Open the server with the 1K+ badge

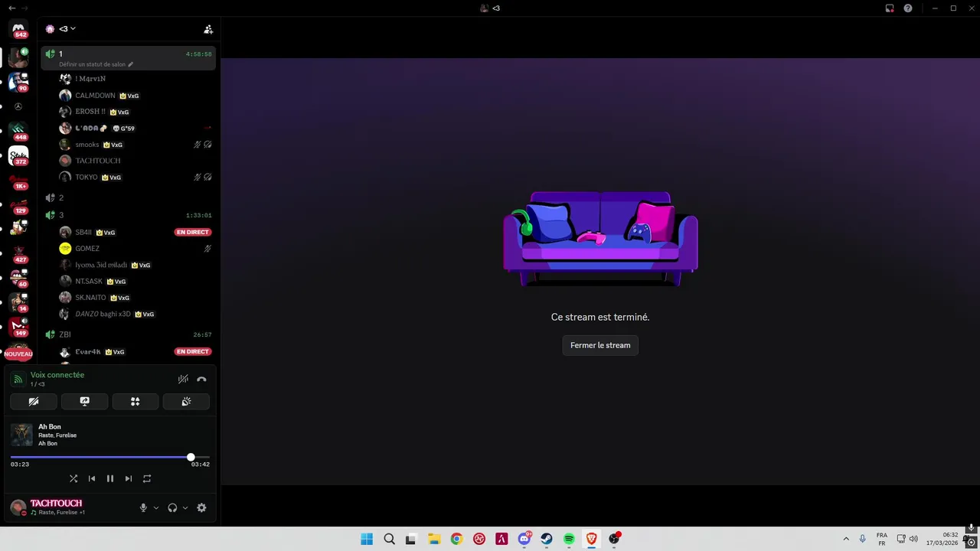pyautogui.click(x=18, y=180)
